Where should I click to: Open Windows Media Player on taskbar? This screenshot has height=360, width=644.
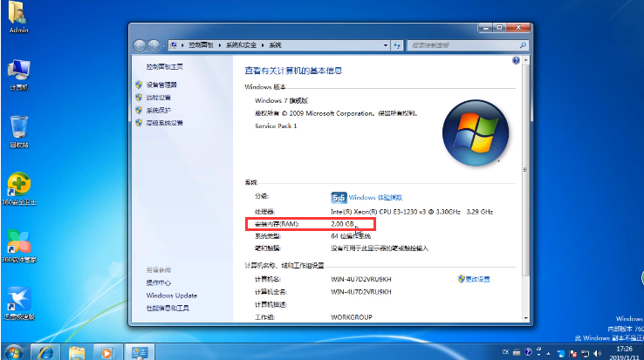coord(106,352)
